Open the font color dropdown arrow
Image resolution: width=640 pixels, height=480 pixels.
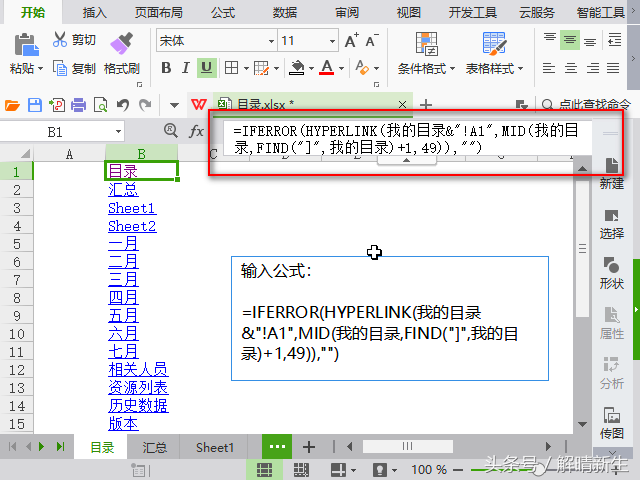[x=342, y=69]
